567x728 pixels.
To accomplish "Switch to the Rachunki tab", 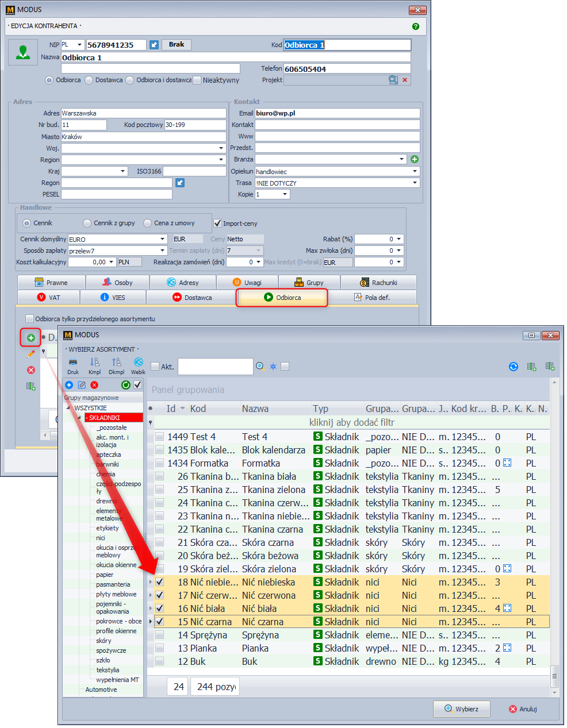I will pyautogui.click(x=378, y=283).
